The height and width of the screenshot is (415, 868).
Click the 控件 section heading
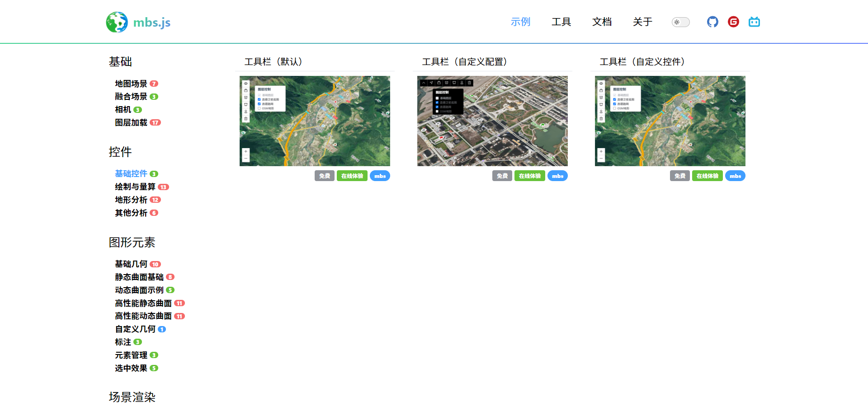pos(120,152)
